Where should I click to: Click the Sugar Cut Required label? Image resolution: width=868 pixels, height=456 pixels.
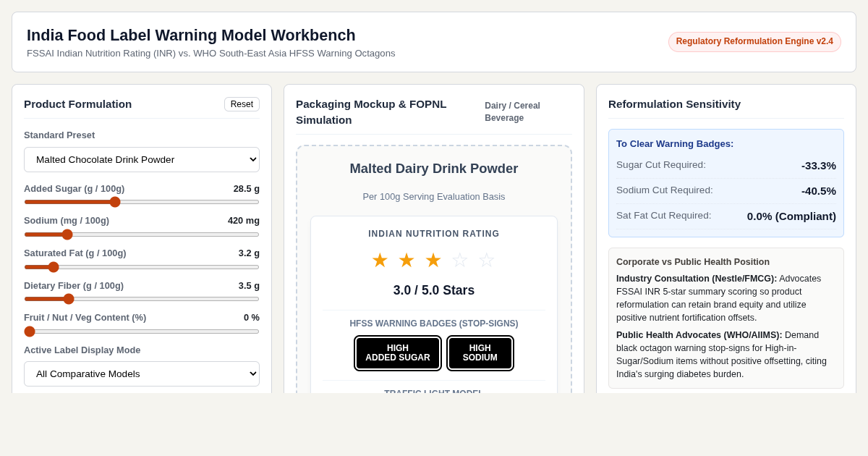[661, 165]
